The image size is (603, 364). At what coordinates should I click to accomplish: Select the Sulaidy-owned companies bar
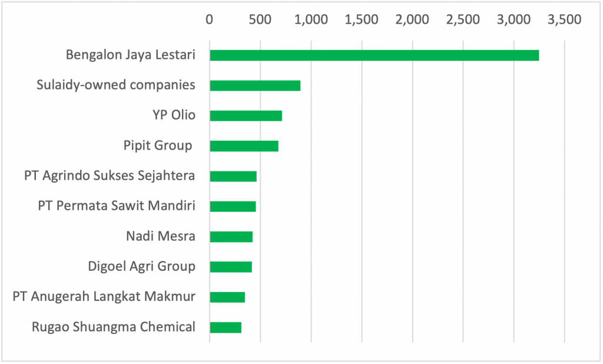coord(255,85)
